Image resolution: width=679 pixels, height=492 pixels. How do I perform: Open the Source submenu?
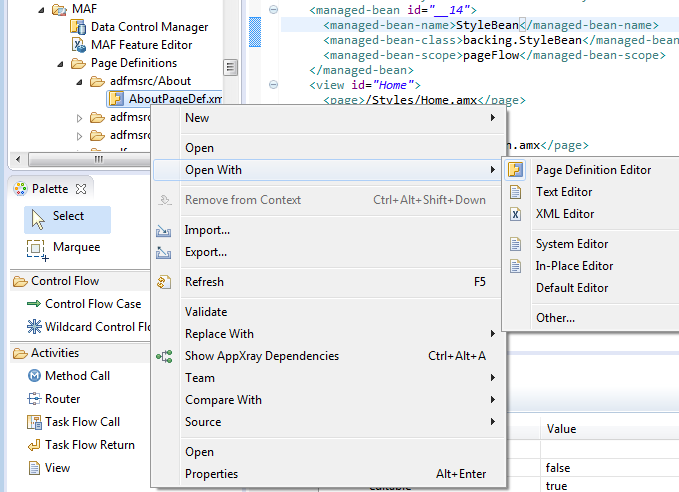point(329,422)
